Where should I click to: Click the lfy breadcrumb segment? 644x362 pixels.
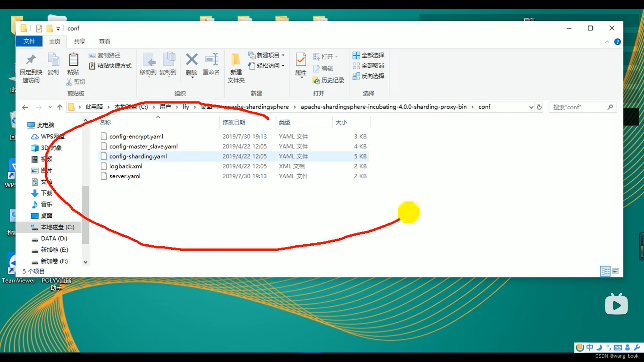[x=186, y=107]
